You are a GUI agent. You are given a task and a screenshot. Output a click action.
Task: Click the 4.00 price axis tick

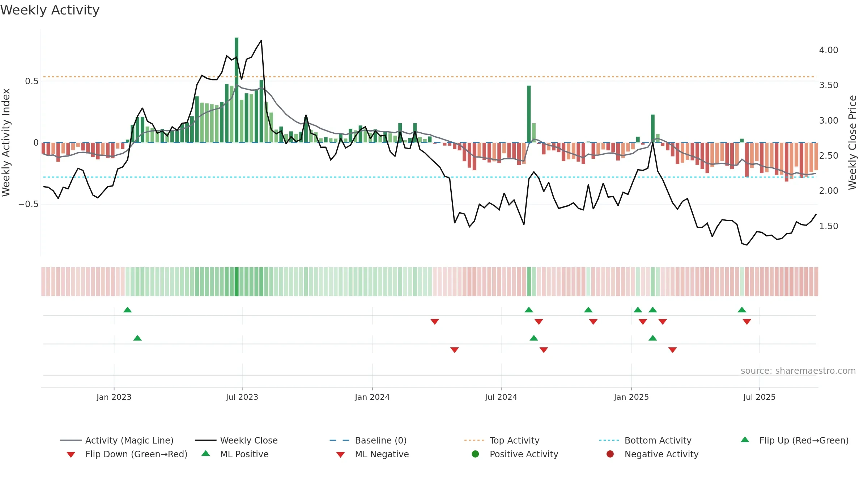pos(829,50)
